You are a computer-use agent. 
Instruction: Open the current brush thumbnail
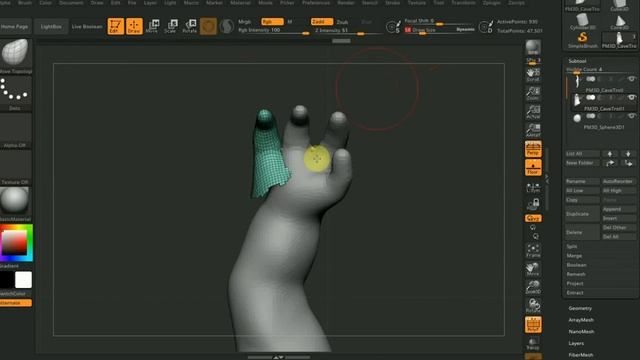[16, 53]
